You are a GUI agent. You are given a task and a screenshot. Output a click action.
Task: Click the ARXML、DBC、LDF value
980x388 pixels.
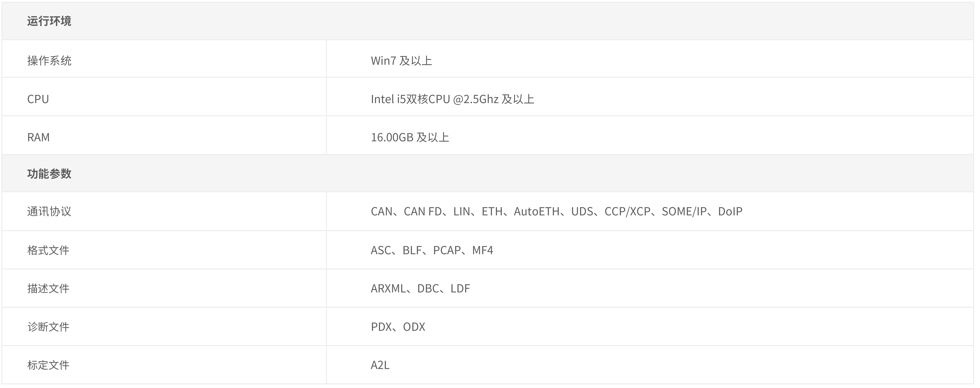(420, 288)
